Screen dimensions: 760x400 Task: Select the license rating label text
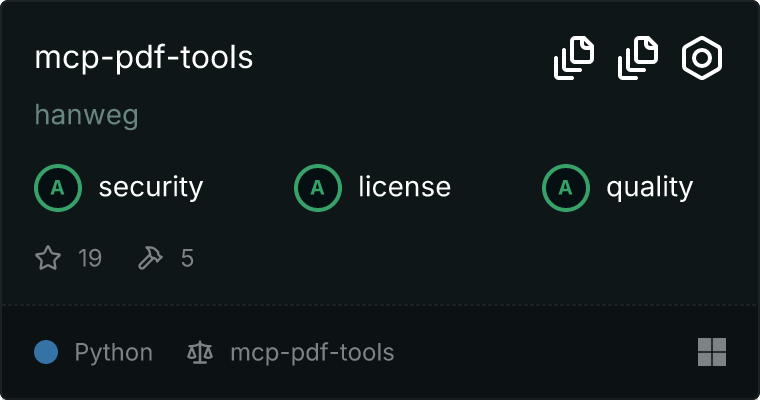[x=405, y=187]
